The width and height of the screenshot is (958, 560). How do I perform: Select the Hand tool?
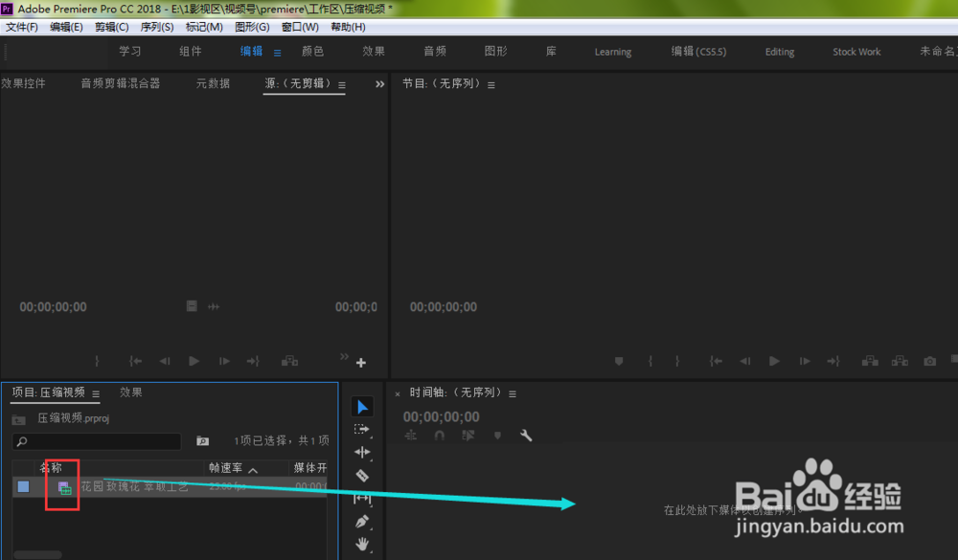[x=362, y=544]
